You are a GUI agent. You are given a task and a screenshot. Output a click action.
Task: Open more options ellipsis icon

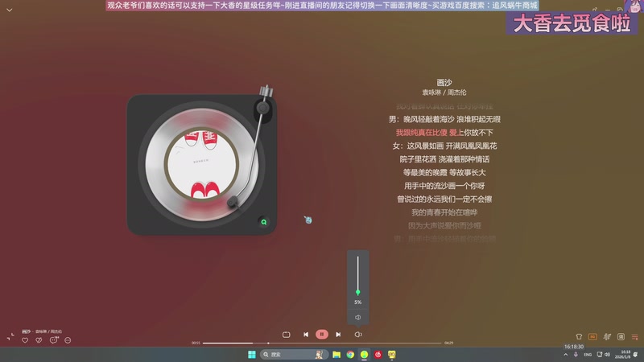[x=68, y=340]
